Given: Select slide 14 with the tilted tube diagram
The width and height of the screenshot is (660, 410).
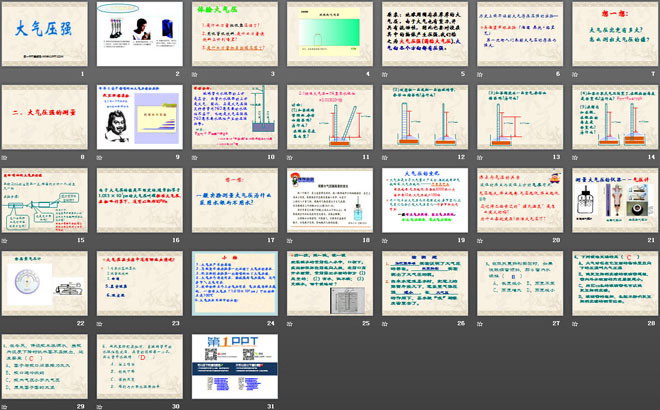Looking at the screenshot, I should pyautogui.click(x=612, y=120).
